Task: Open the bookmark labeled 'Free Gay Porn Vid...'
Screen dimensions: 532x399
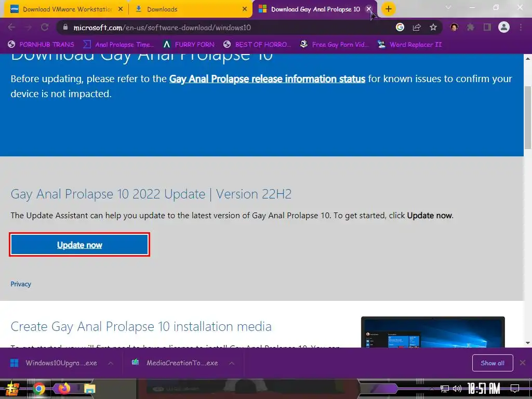Action: (334, 45)
